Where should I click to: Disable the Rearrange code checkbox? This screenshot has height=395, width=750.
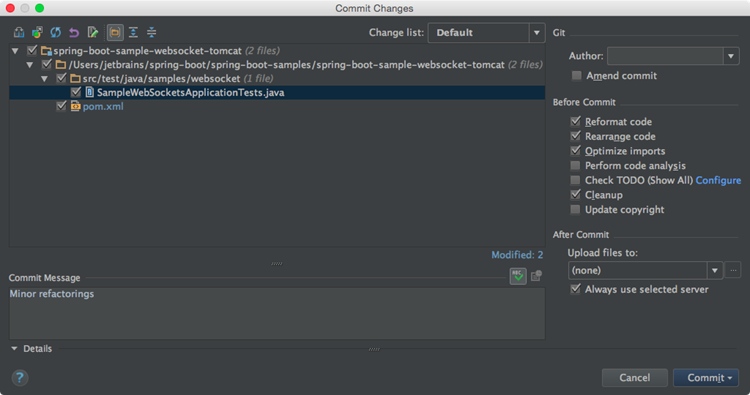[x=575, y=136]
